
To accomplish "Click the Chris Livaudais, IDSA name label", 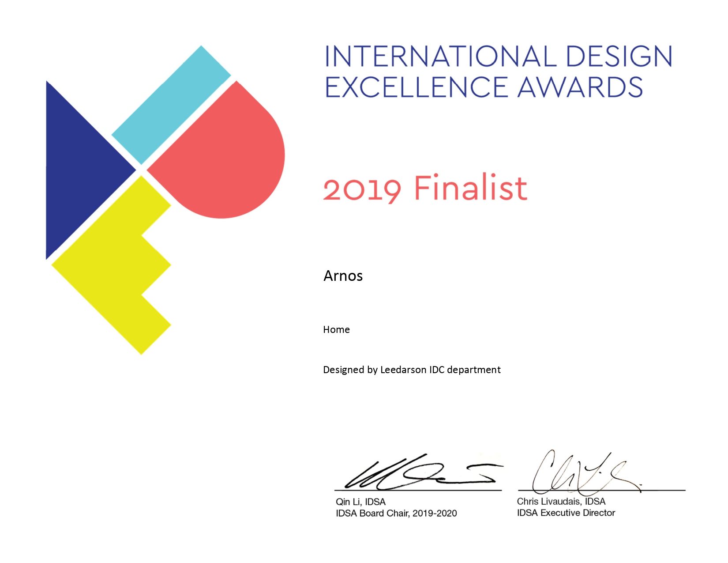I will 560,502.
